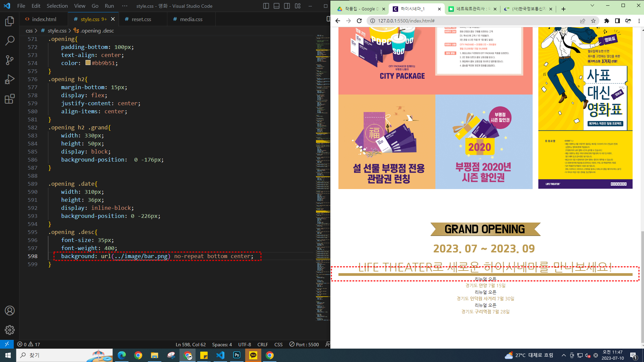Open the Source Control view
Viewport: 644px width, 362px height.
tap(9, 60)
